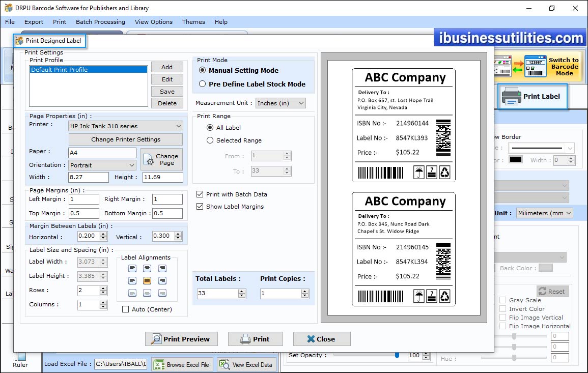
Task: Select bottom-right label alignment icon
Action: pyautogui.click(x=162, y=293)
